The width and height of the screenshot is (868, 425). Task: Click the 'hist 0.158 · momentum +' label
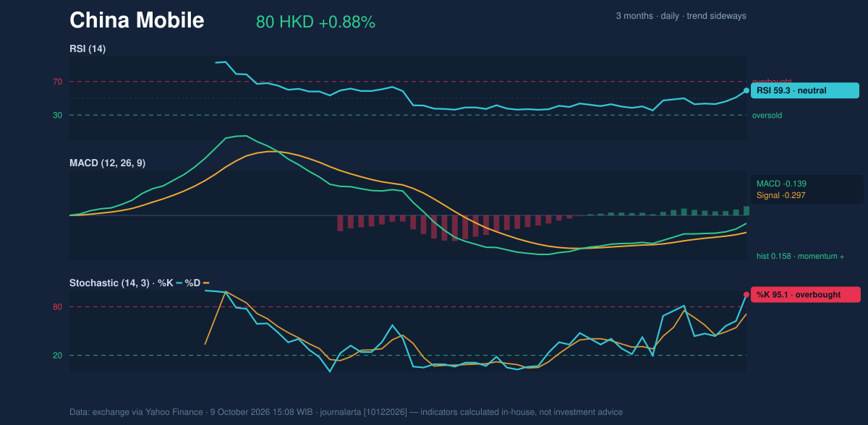click(x=801, y=256)
